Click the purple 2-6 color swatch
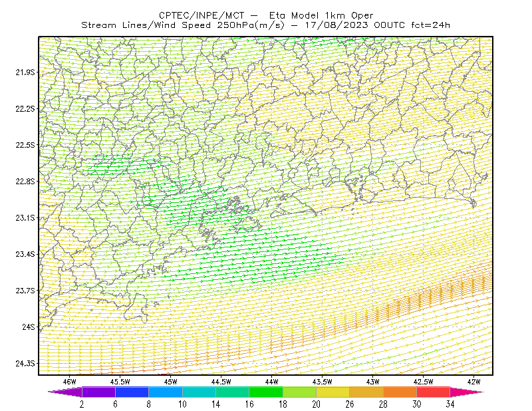The height and width of the screenshot is (411, 532). tap(98, 392)
